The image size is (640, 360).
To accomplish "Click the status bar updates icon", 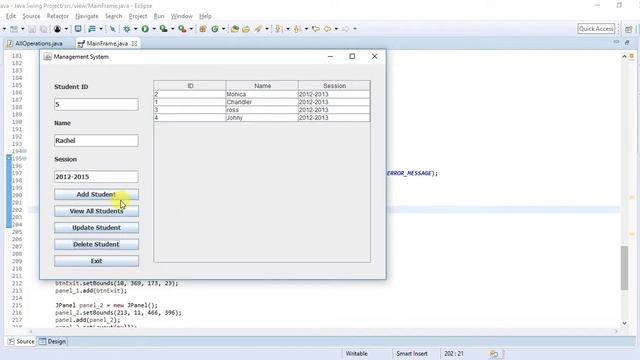I will (x=494, y=353).
